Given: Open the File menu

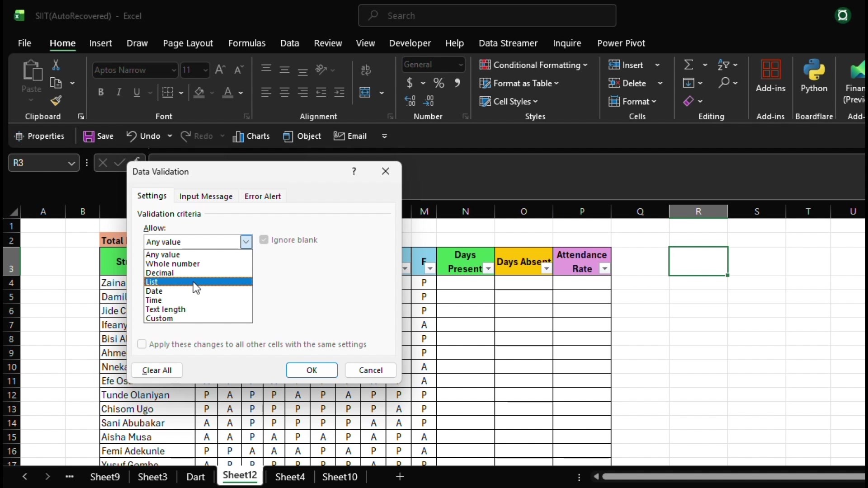Looking at the screenshot, I should [24, 43].
